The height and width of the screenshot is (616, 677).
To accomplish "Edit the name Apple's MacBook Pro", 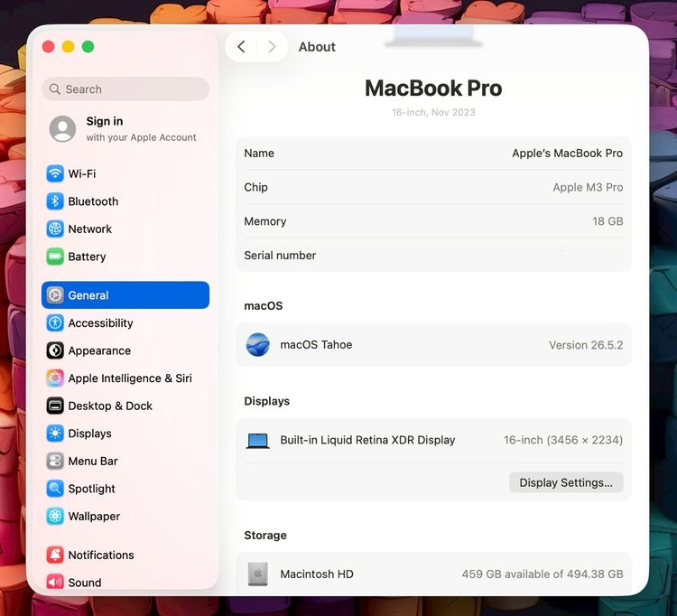I will (x=568, y=153).
